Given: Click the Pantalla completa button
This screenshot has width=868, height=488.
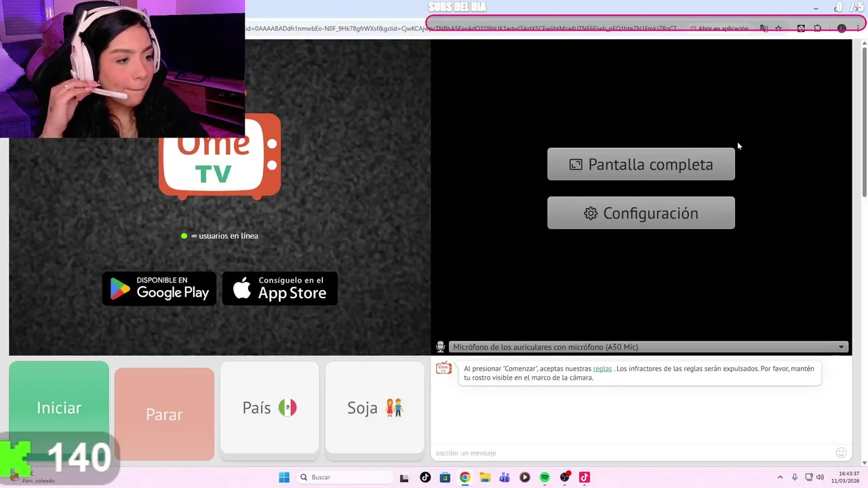Looking at the screenshot, I should click(x=641, y=164).
